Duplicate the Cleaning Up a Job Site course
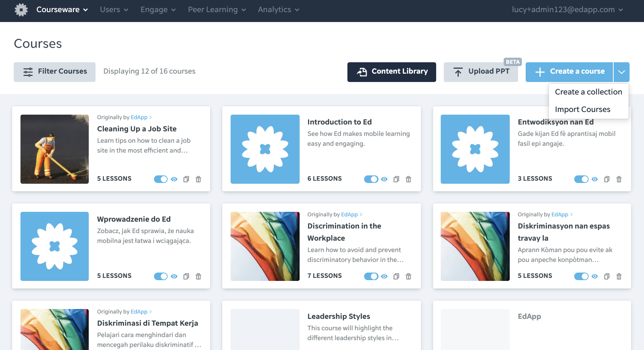The image size is (644, 350). click(186, 179)
